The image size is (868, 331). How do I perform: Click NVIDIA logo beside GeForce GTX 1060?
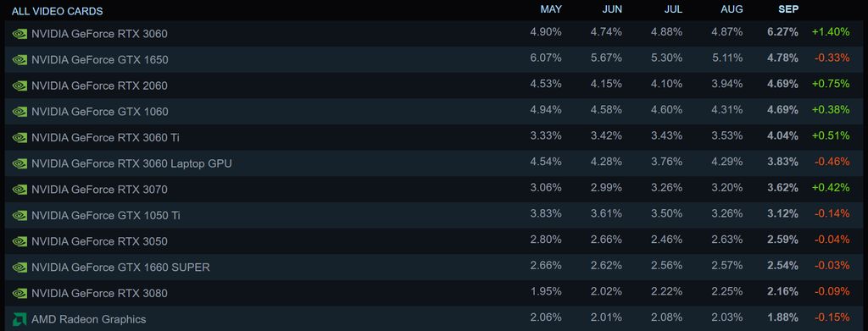(19, 112)
